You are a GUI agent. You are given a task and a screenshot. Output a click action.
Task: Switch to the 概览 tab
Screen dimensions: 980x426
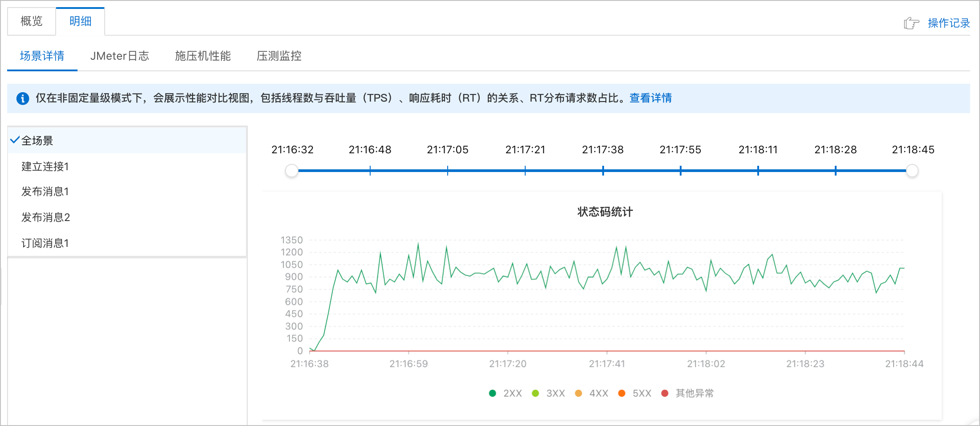pyautogui.click(x=32, y=21)
